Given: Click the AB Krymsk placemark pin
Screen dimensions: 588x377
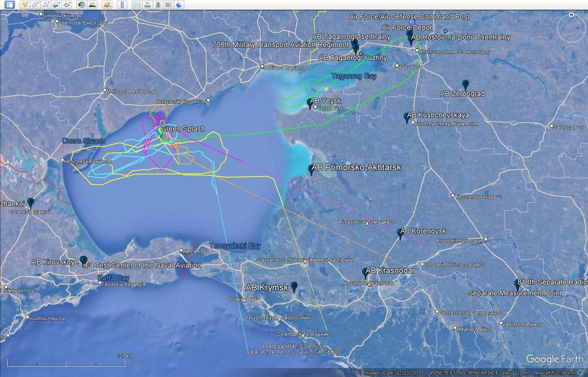Looking at the screenshot, I should click(x=294, y=287).
